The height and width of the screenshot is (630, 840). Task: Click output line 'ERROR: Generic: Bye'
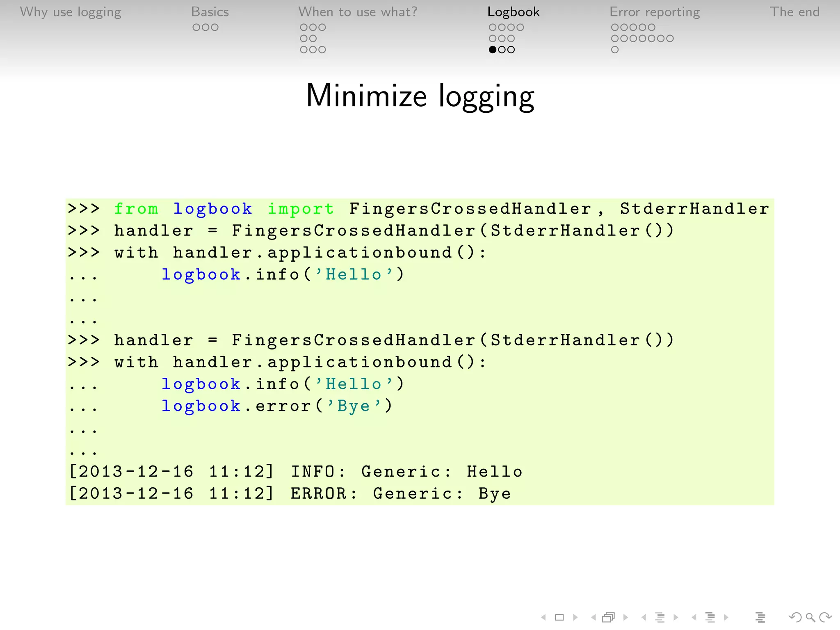click(x=401, y=494)
